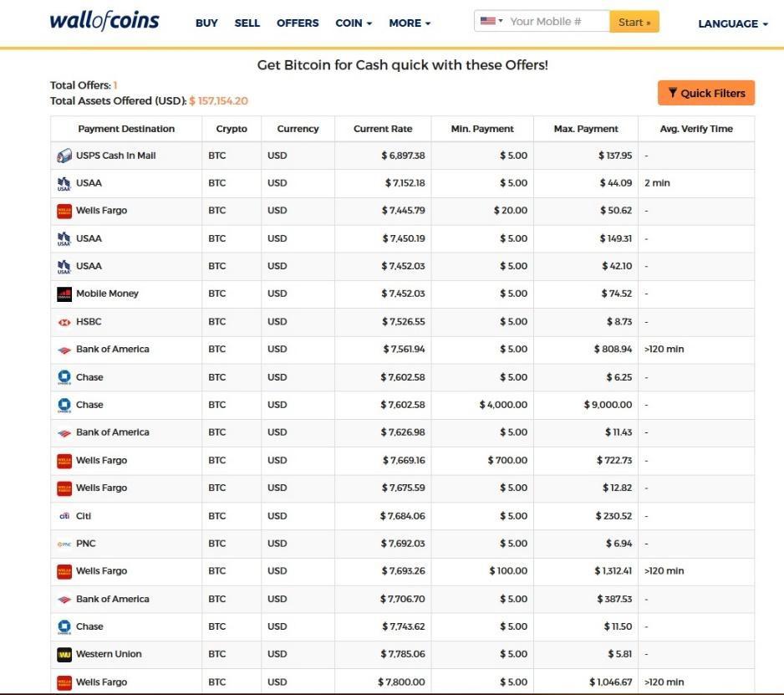
Task: Click the Bank of America icon in the $7,561.94 row
Action: pyautogui.click(x=64, y=350)
